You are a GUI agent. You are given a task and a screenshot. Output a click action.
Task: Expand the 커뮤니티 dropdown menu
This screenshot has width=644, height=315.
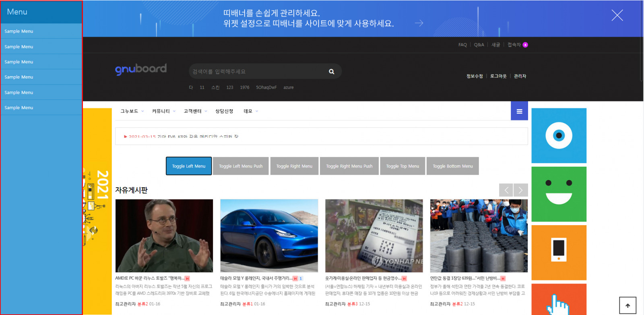163,111
